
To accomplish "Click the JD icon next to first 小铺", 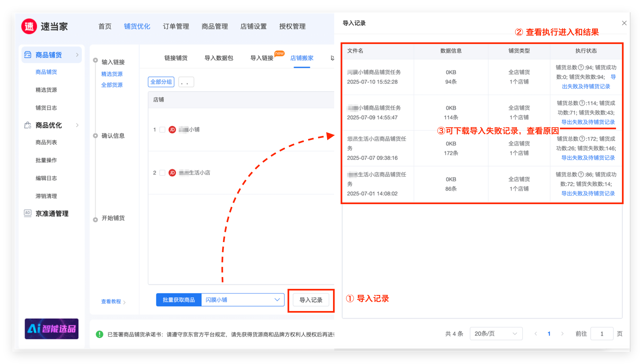I will point(172,130).
